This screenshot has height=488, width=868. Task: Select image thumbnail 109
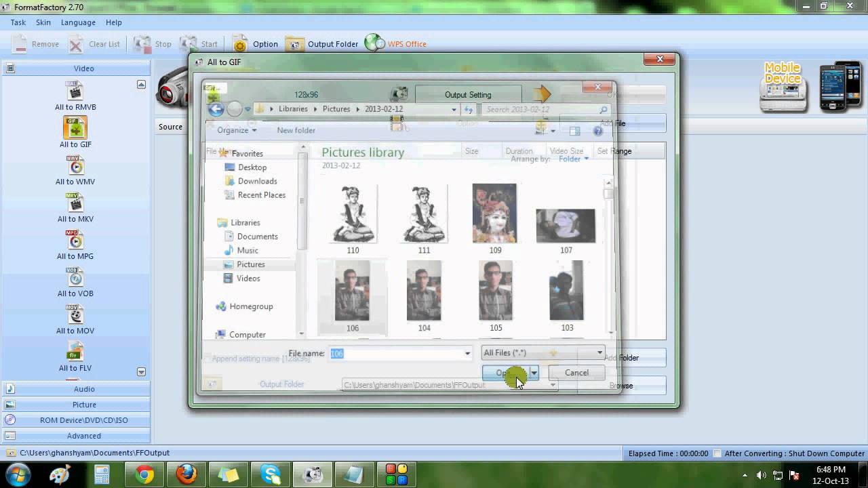coord(495,218)
